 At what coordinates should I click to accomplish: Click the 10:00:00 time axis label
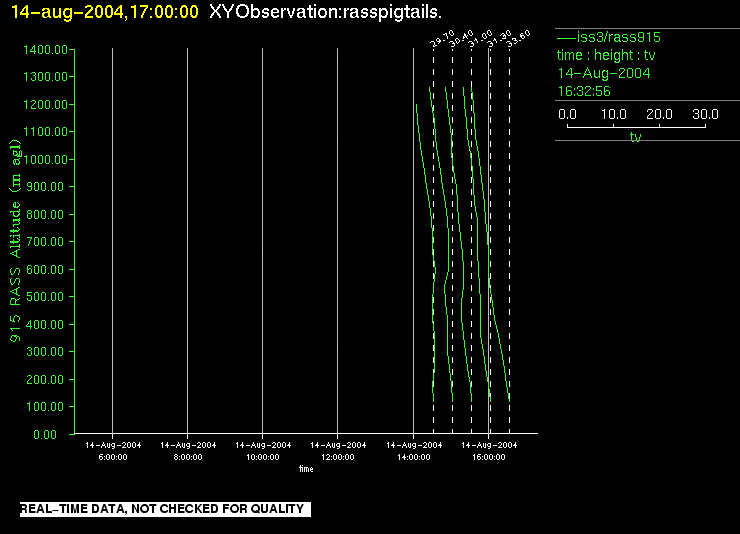point(263,457)
